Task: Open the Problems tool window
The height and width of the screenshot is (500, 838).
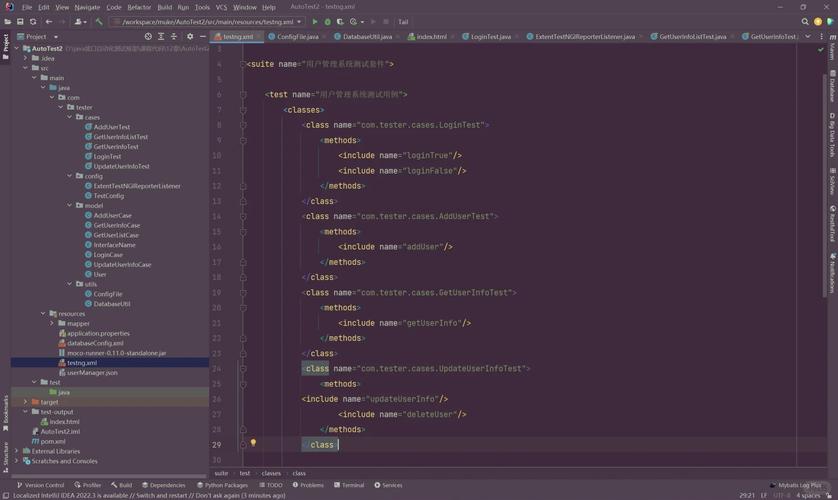Action: click(x=308, y=485)
